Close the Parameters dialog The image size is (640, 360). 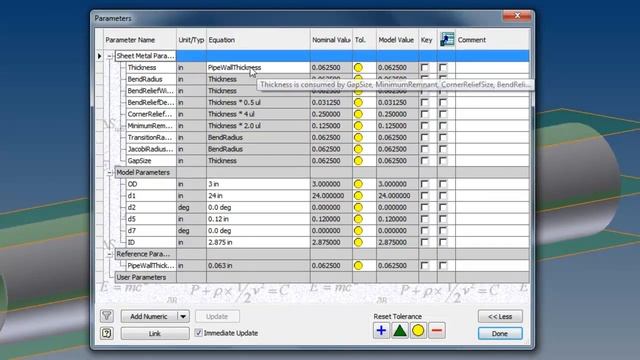[x=517, y=16]
